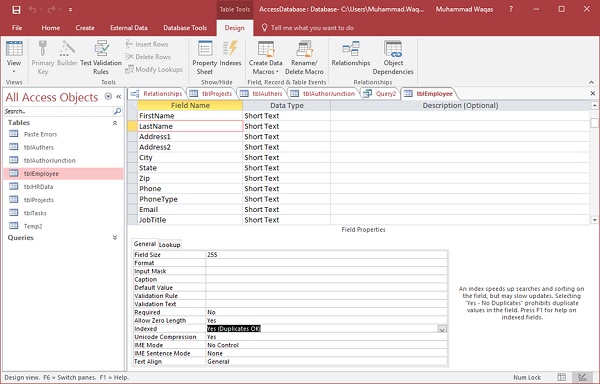Screen dimensions: 600x384
Task: Collapse the Tables group
Action: pos(115,123)
